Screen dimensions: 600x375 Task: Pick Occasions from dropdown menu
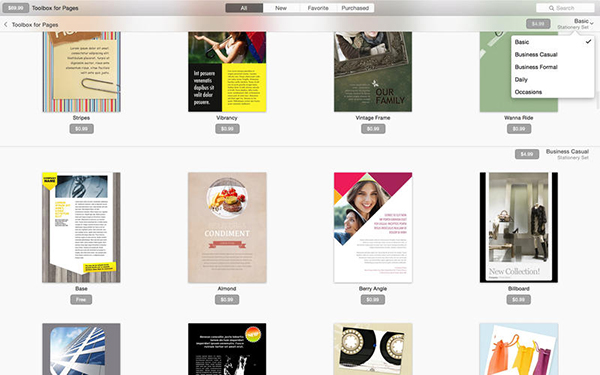pos(553,92)
